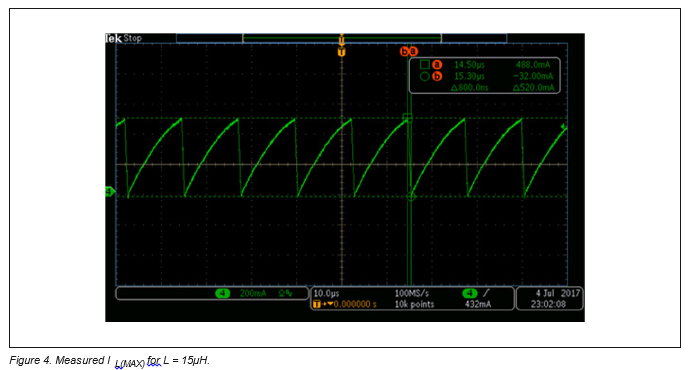The width and height of the screenshot is (693, 370).
Task: Click the trigger channel 4 badge
Action: [x=469, y=294]
